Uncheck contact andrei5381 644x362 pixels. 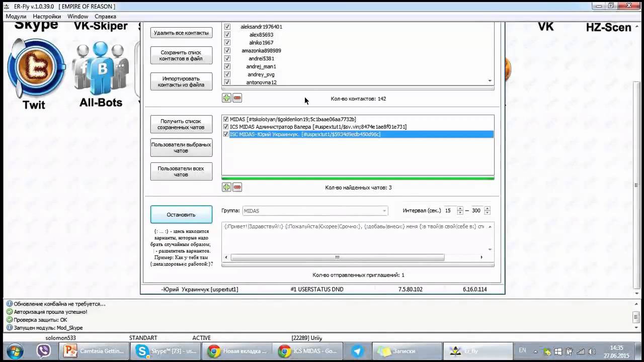click(227, 58)
